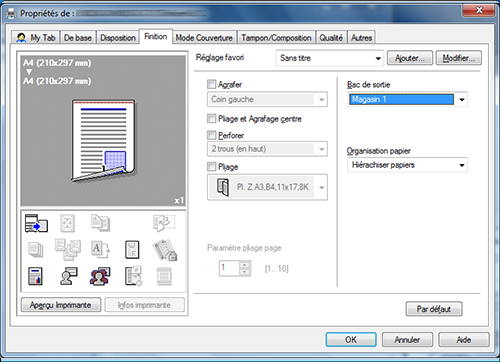The width and height of the screenshot is (500, 362).
Task: Click the Modifier... button
Action: coord(459,58)
